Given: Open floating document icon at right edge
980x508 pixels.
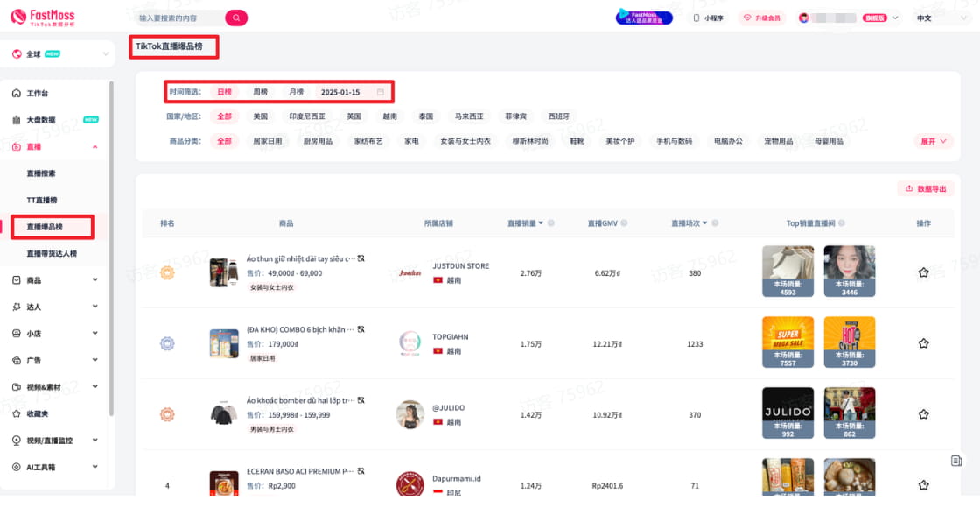Looking at the screenshot, I should 956,461.
